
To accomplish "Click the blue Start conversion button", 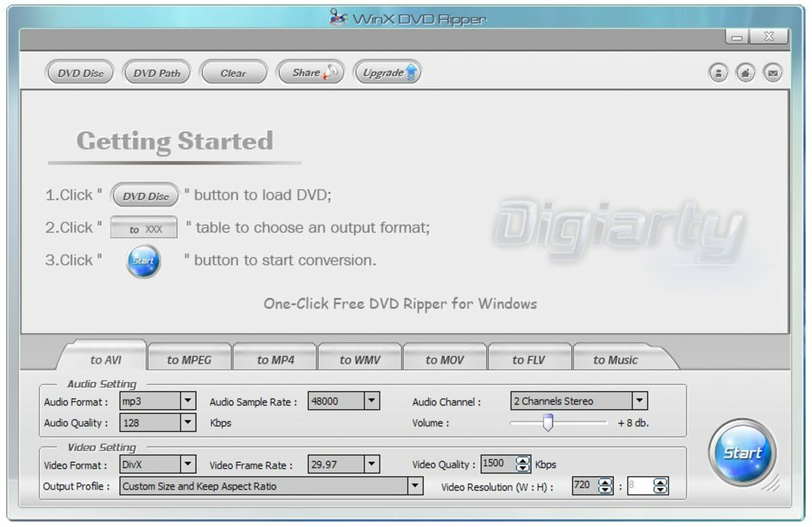I will [742, 453].
